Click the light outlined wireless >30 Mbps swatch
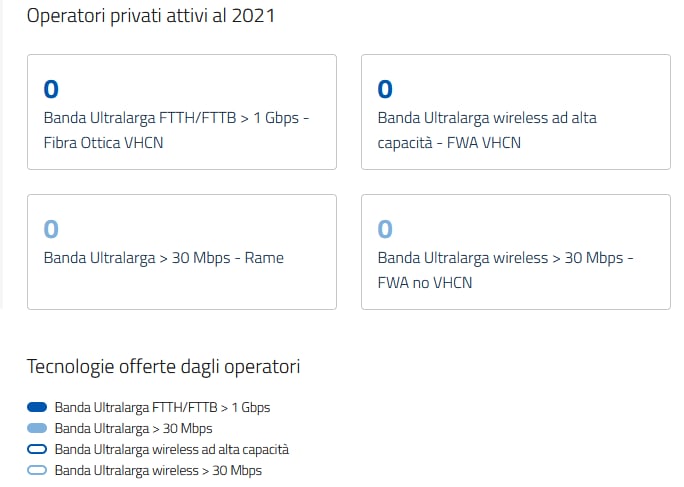Image resolution: width=684 pixels, height=487 pixels. coord(38,470)
